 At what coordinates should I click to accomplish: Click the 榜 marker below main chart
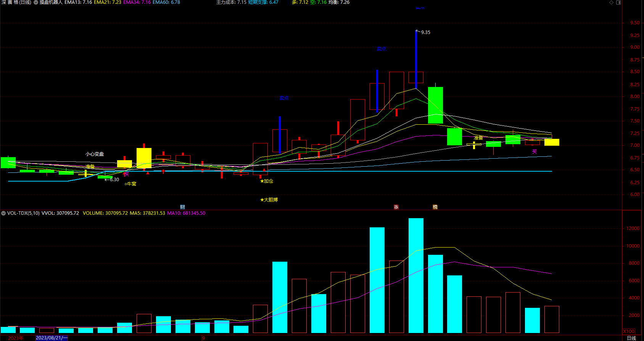click(x=435, y=207)
